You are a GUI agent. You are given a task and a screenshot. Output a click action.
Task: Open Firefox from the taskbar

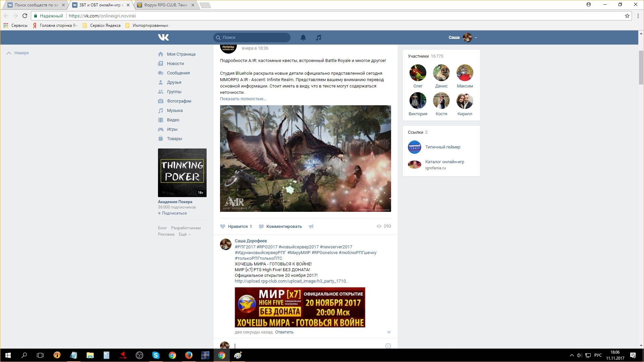click(x=189, y=355)
